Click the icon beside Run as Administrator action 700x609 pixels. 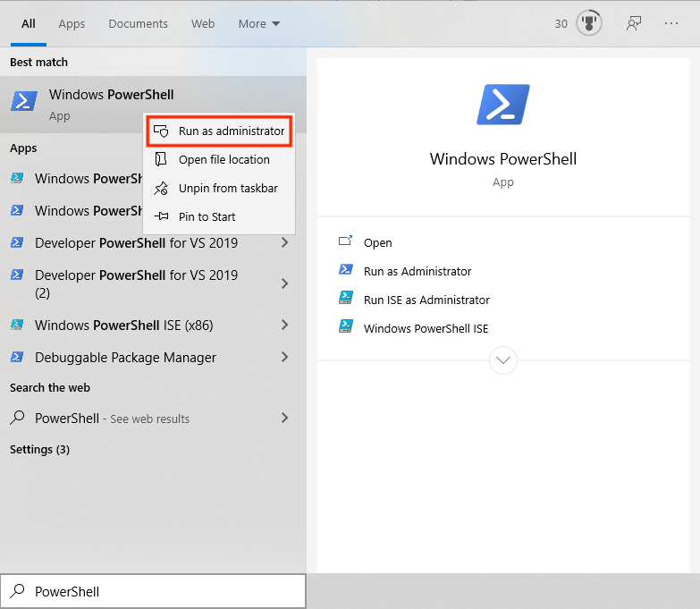346,269
